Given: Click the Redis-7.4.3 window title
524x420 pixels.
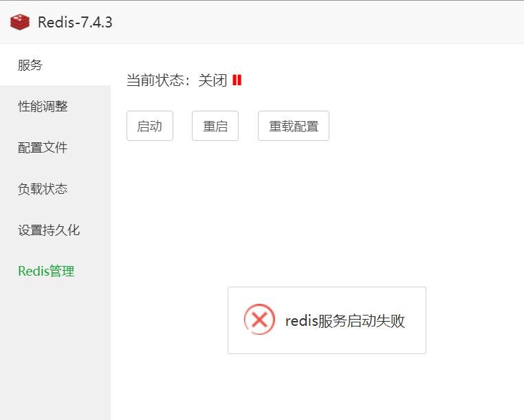Looking at the screenshot, I should tap(75, 23).
